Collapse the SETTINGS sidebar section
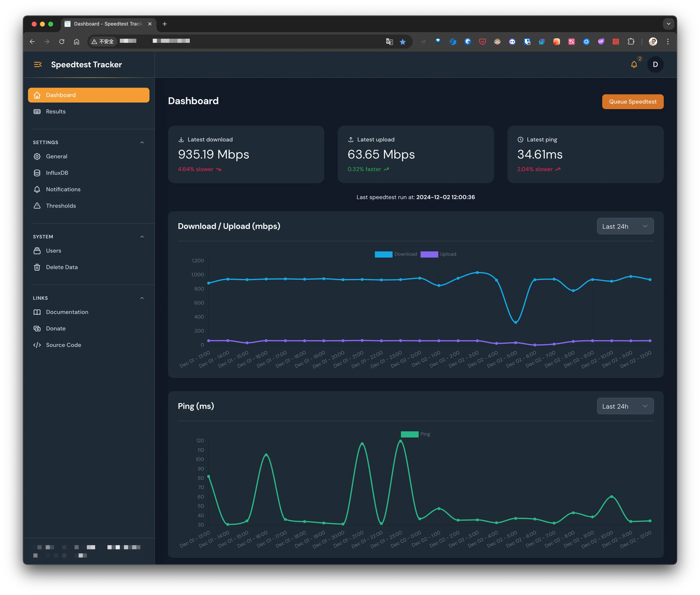Viewport: 700px width, 595px height. 142,142
